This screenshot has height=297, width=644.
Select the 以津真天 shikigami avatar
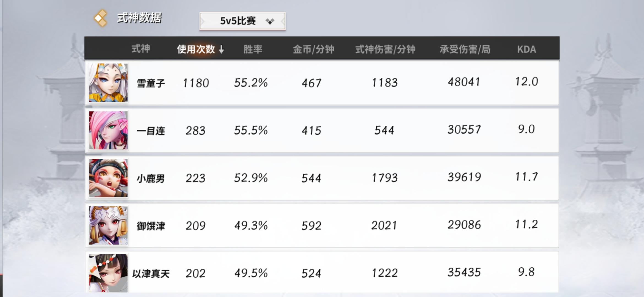pyautogui.click(x=108, y=273)
